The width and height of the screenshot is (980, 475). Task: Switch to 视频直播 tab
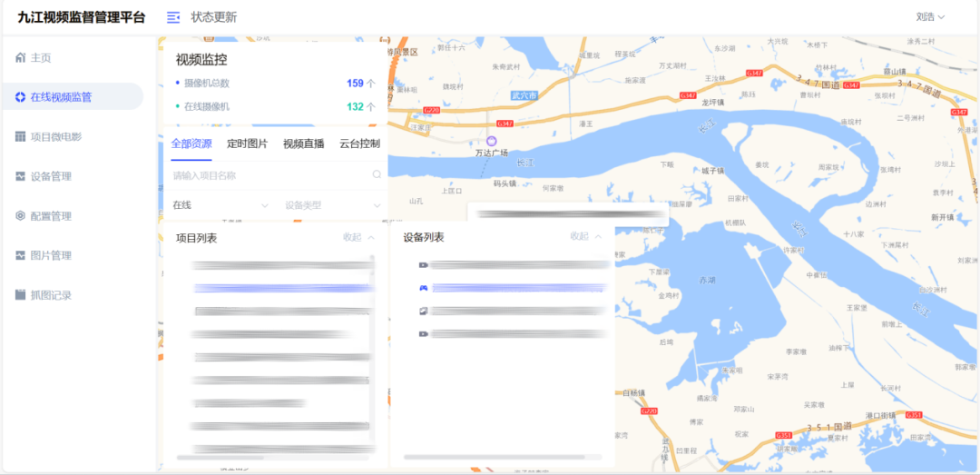[303, 143]
